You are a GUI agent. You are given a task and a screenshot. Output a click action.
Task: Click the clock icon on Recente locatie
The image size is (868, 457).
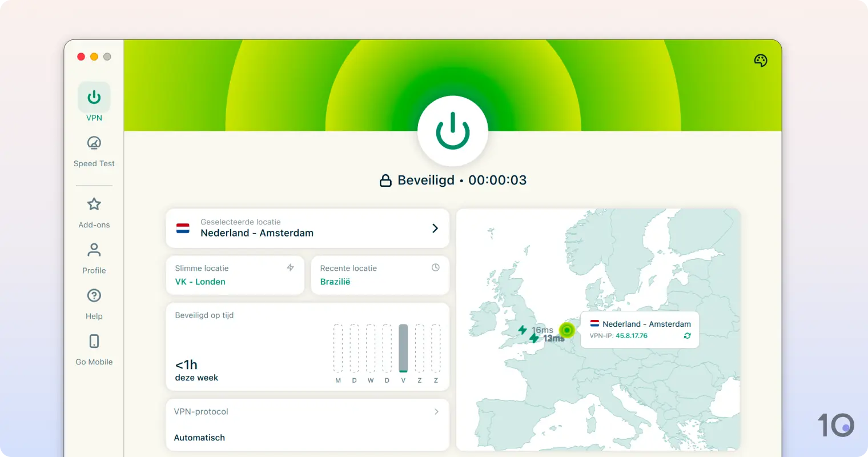(436, 267)
